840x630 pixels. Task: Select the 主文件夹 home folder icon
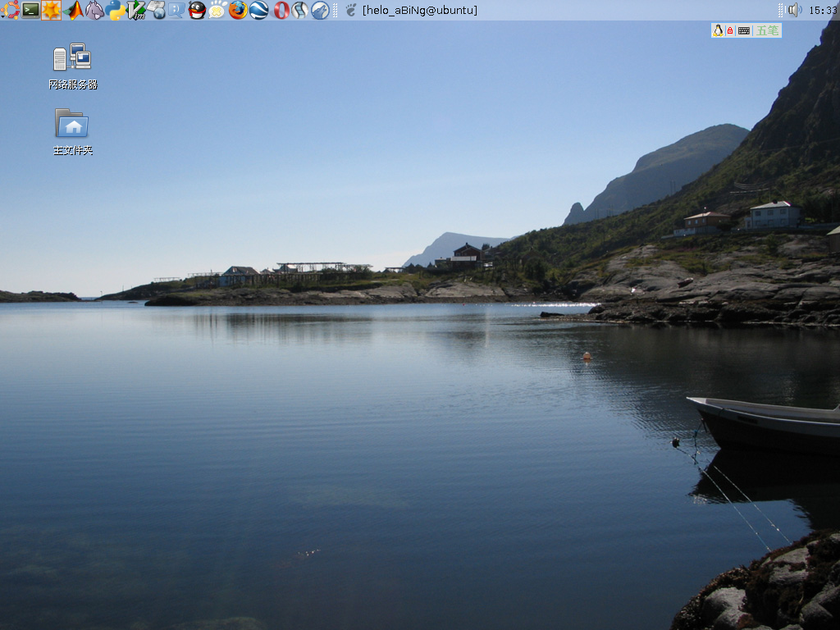73,132
